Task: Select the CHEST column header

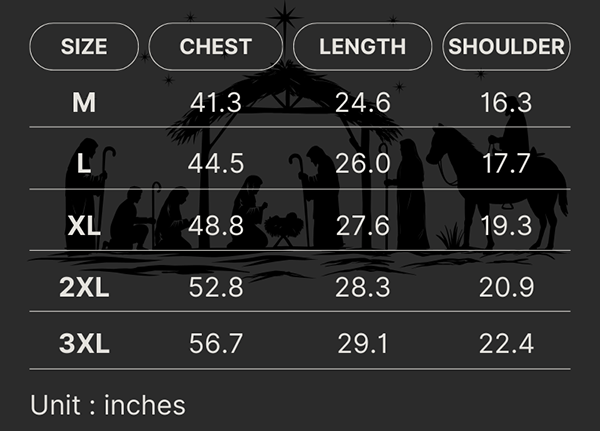Action: (216, 46)
